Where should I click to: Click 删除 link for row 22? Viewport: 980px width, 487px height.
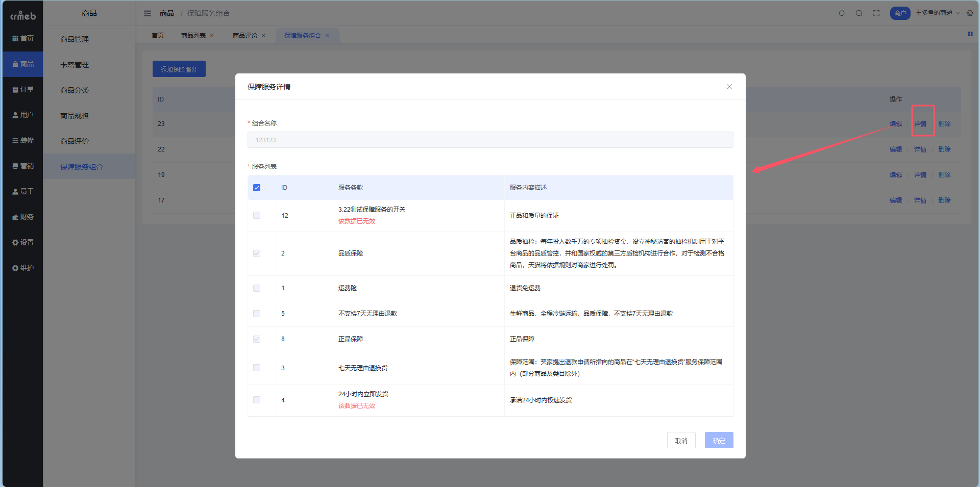944,149
